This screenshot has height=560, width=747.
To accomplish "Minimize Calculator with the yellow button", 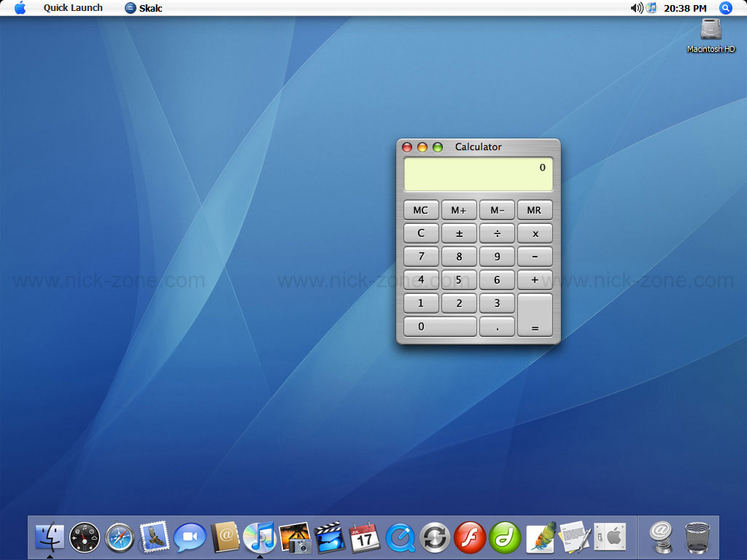I will coord(422,147).
